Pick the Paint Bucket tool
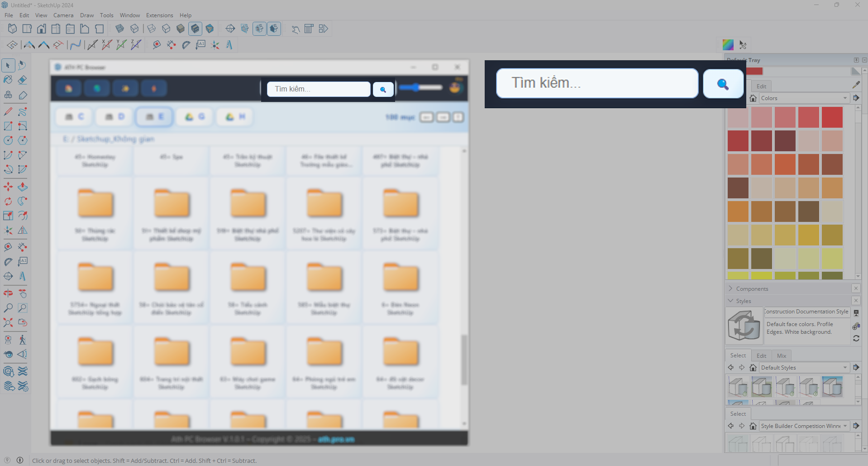The height and width of the screenshot is (466, 868). (x=8, y=80)
